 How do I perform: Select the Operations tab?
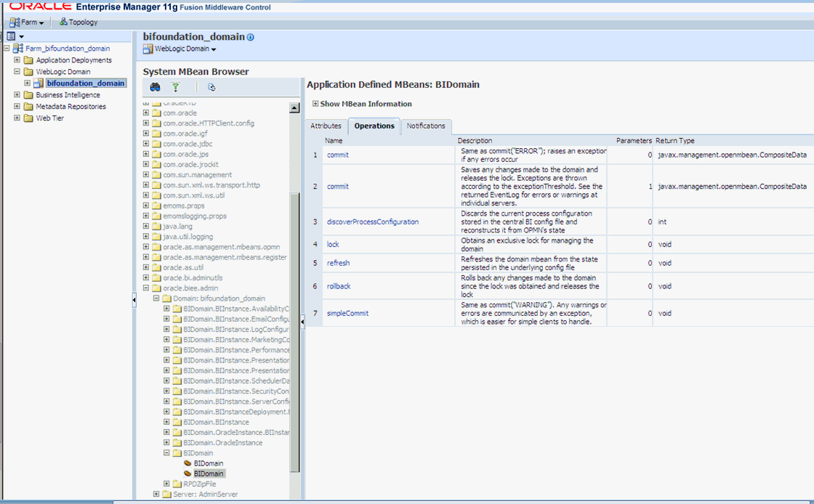coord(374,126)
